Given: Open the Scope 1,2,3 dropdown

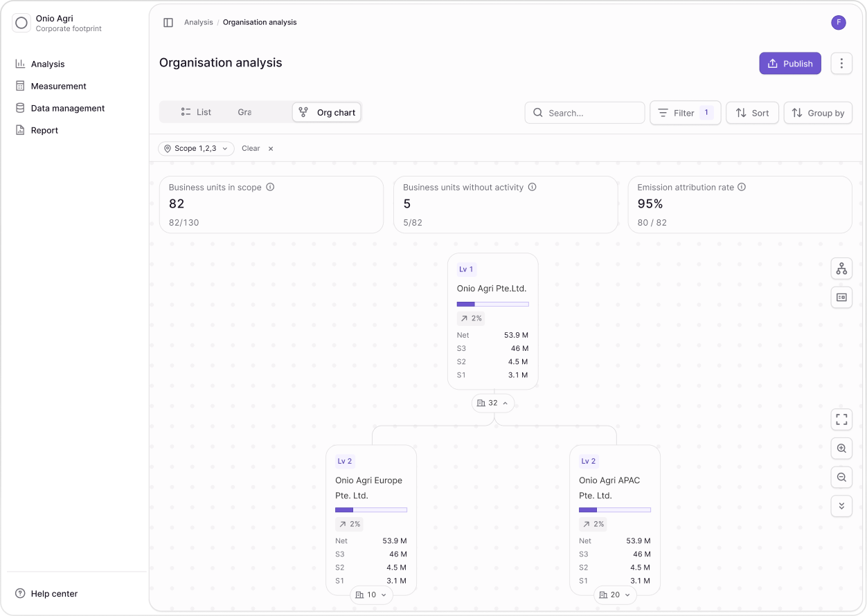Looking at the screenshot, I should [196, 148].
